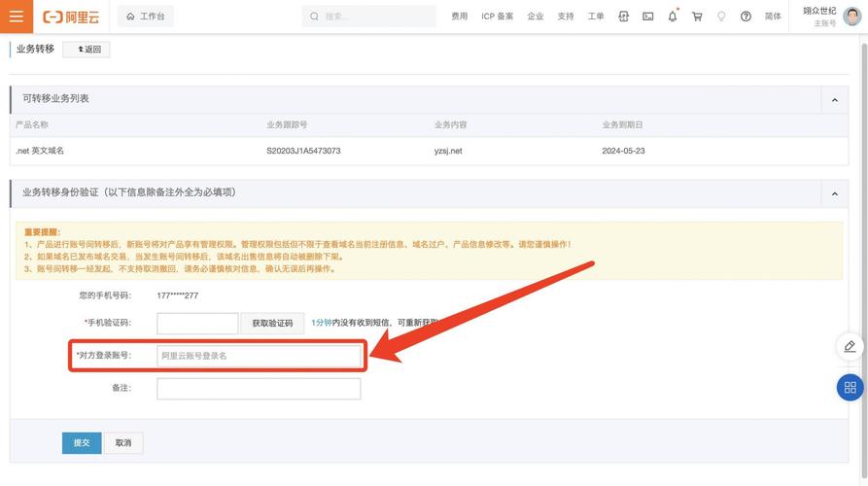Click the floating edit pencil icon
The width and height of the screenshot is (868, 486).
(x=850, y=347)
